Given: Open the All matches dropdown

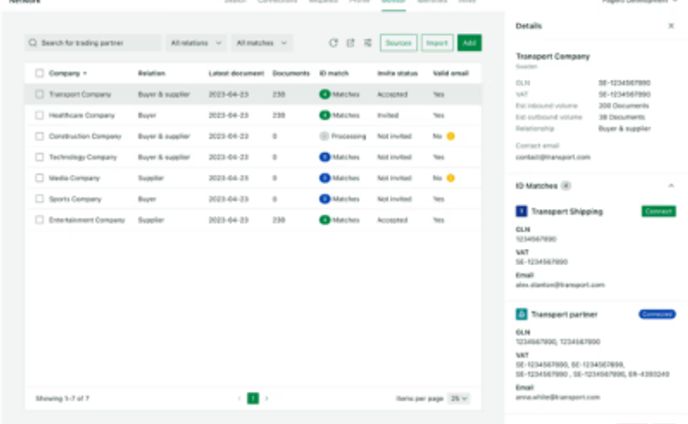Looking at the screenshot, I should tap(262, 43).
